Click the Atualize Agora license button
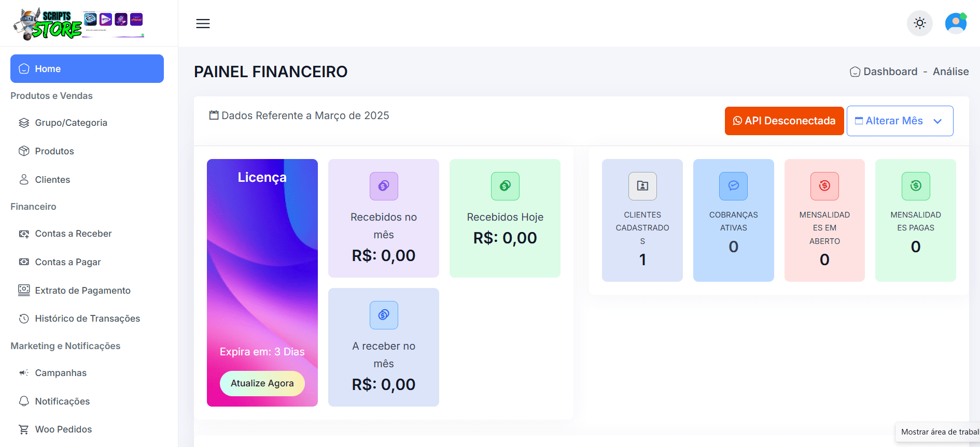The height and width of the screenshot is (447, 980). (262, 383)
